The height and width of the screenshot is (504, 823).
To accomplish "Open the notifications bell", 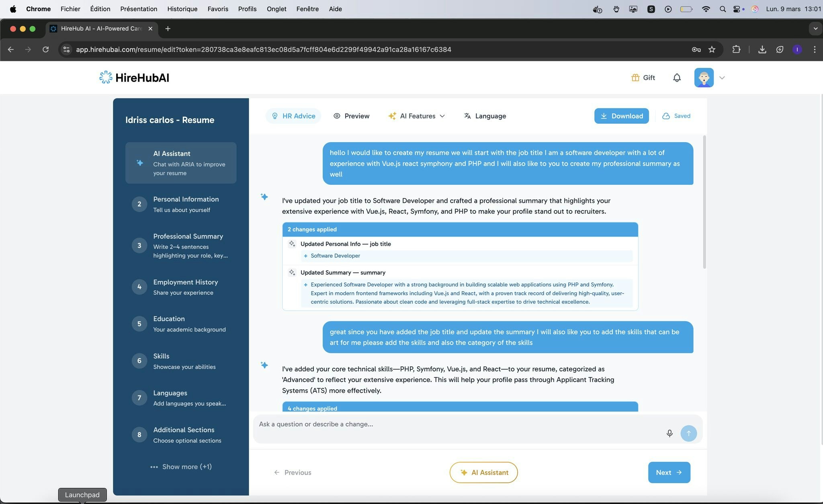I will (x=677, y=78).
